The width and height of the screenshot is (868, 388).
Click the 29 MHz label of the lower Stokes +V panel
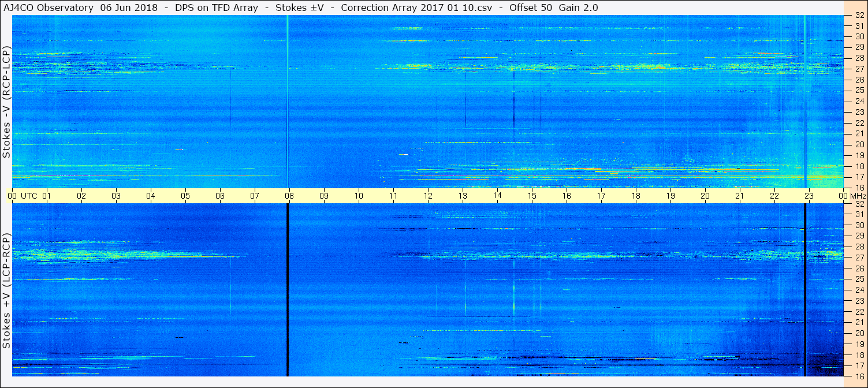[859, 236]
